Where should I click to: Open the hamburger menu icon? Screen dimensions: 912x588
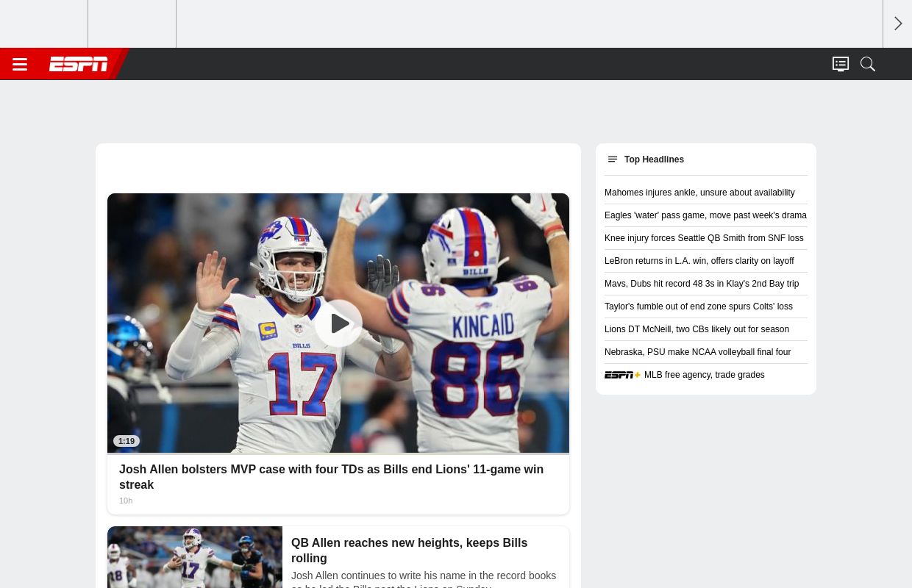click(x=20, y=65)
